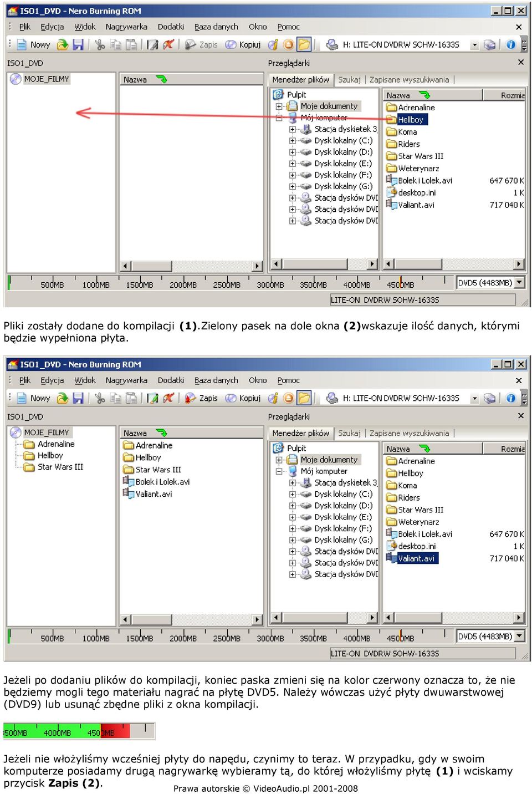This screenshot has width=532, height=794.
Task: Collapse Mój komputer in the lower window tree
Action: click(279, 471)
